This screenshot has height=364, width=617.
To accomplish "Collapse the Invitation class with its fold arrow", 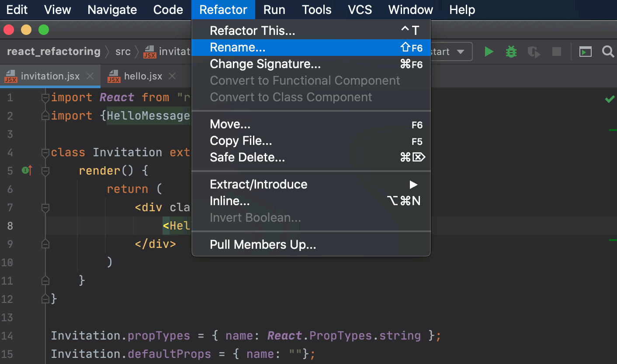I will coord(45,152).
